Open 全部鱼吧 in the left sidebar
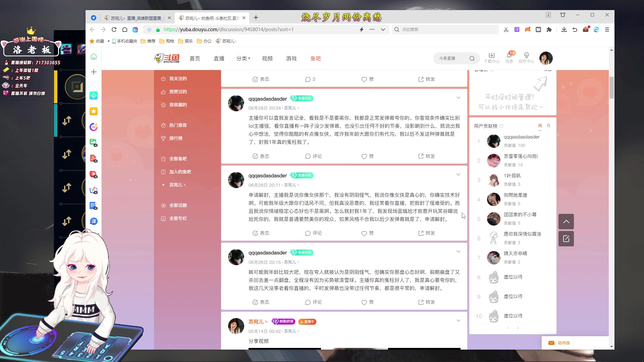This screenshot has height=362, width=644. click(x=178, y=159)
